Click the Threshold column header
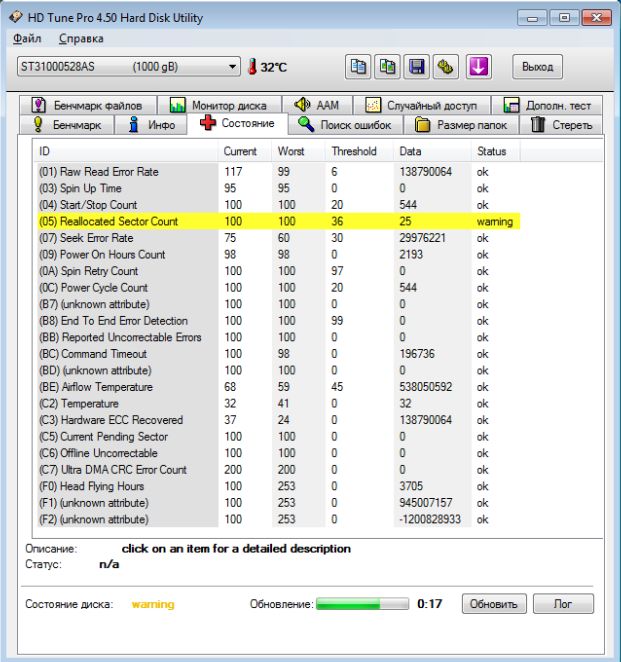The width and height of the screenshot is (621, 662). [354, 151]
